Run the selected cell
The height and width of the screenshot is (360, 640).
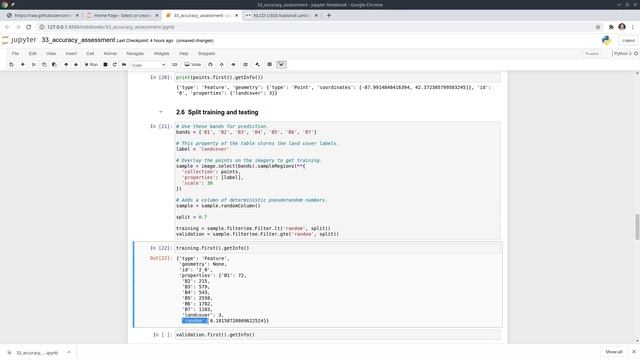click(x=91, y=64)
